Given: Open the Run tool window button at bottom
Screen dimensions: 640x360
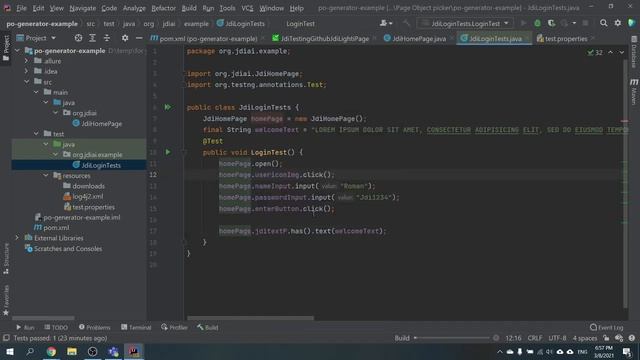Looking at the screenshot, I should (x=25, y=327).
